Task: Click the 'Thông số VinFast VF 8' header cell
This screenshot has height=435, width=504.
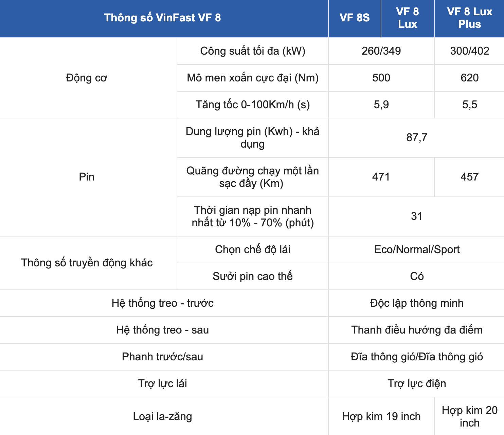Action: tap(162, 18)
